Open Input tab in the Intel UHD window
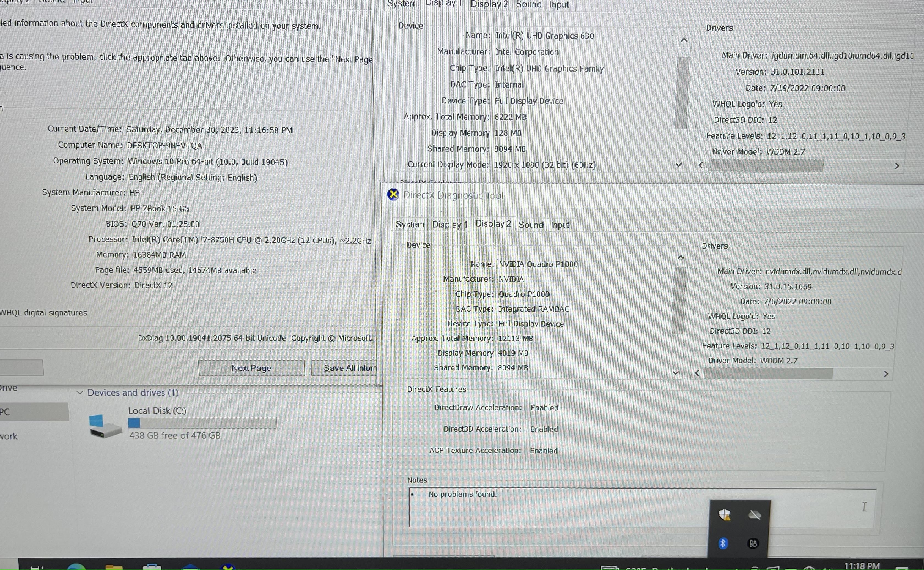Viewport: 924px width, 570px height. coord(559,5)
